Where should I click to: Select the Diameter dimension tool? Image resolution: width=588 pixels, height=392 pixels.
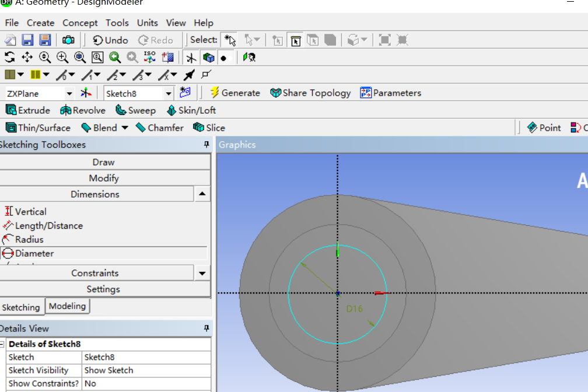point(103,253)
